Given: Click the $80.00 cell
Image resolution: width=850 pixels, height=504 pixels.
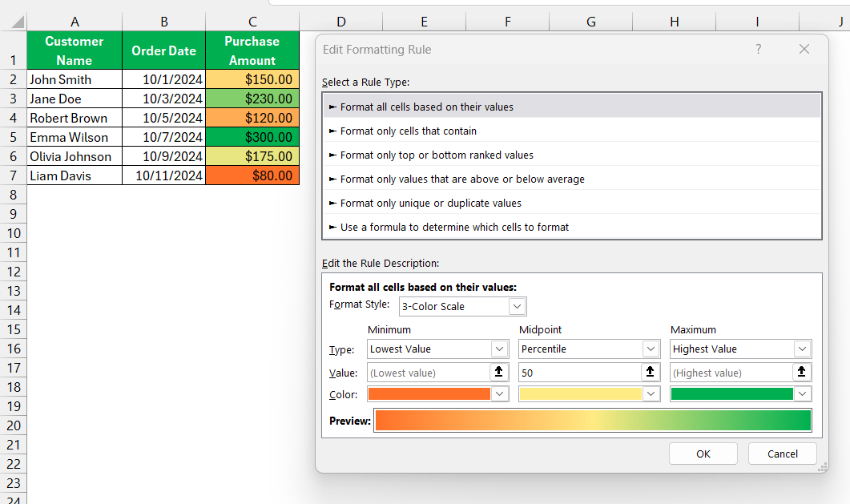Looking at the screenshot, I should (252, 175).
